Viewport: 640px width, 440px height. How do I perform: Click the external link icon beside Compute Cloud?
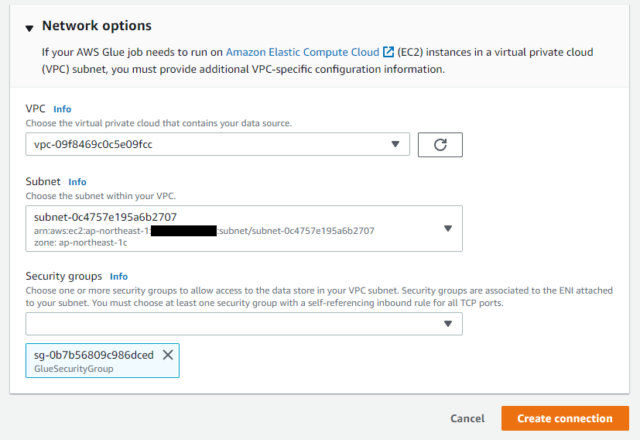pos(388,52)
